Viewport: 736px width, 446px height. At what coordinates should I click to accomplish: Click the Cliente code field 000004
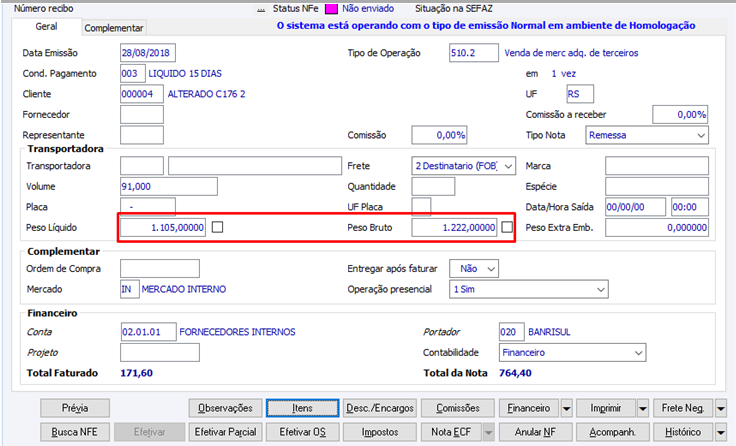(x=142, y=94)
